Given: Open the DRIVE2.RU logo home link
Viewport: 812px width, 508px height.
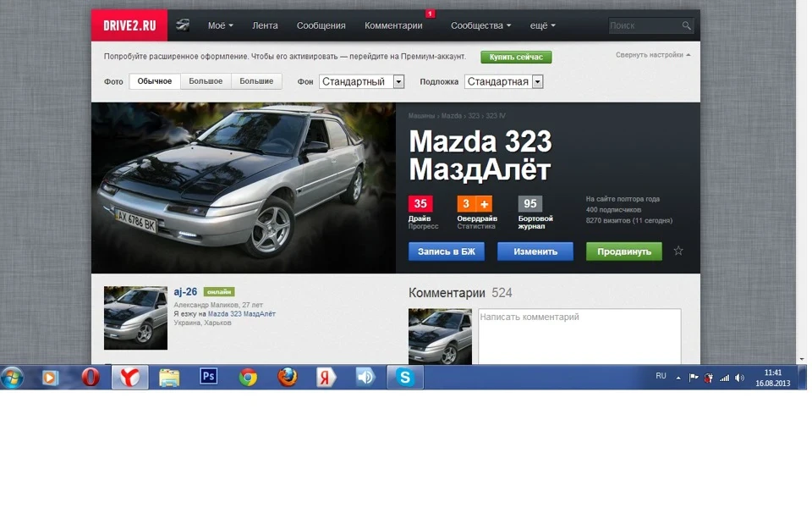Looking at the screenshot, I should pos(129,25).
